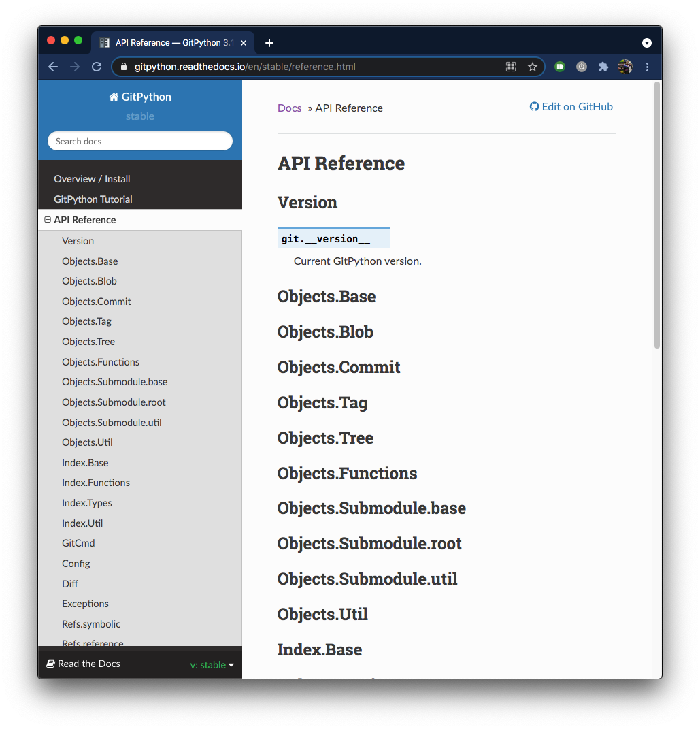Open the Extensions puzzle menu

point(603,67)
